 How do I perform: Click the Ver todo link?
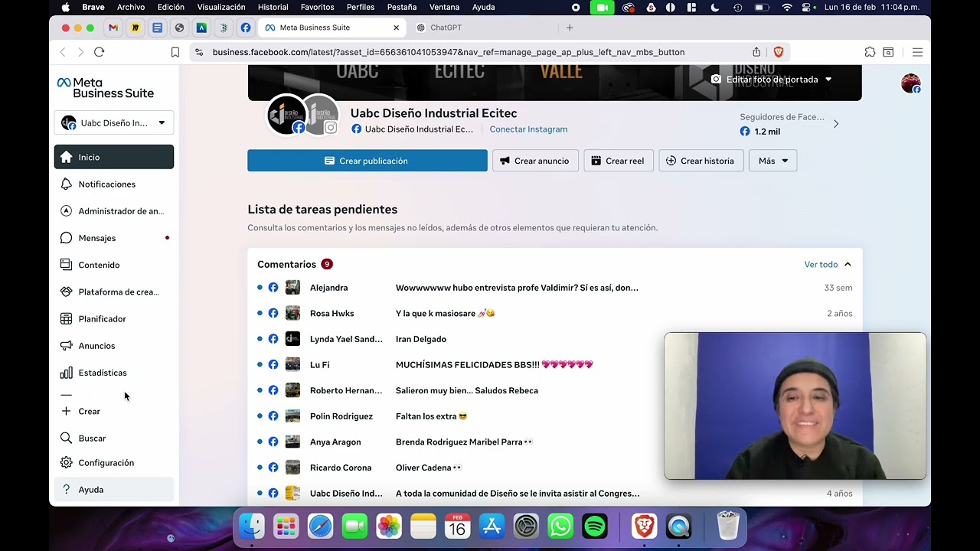click(821, 265)
